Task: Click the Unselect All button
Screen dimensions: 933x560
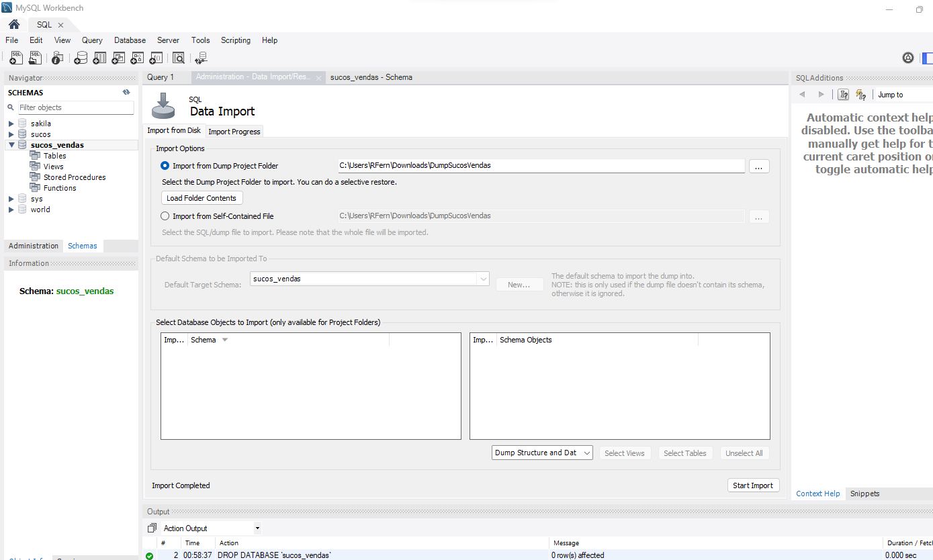Action: tap(744, 453)
